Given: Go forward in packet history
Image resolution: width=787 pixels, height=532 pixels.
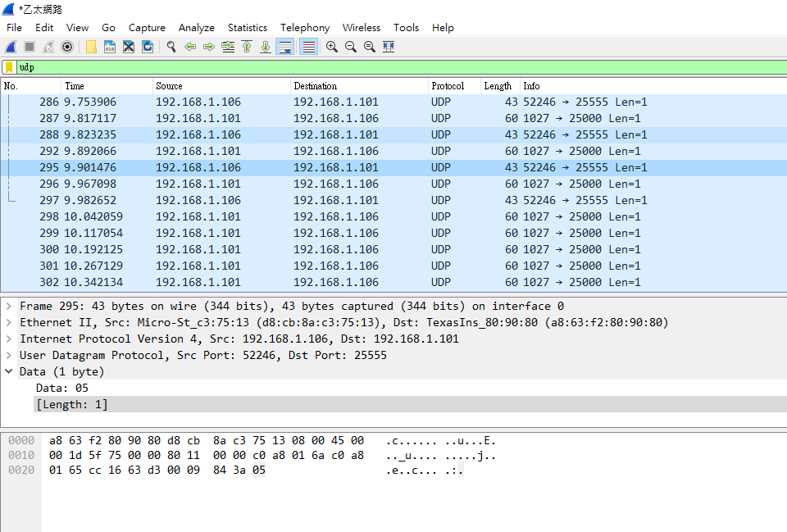Looking at the screenshot, I should pyautogui.click(x=209, y=47).
